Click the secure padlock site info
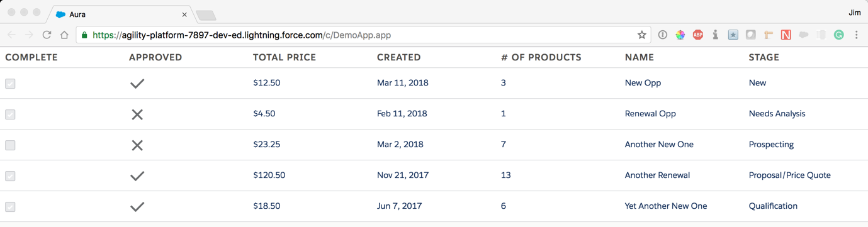Image resolution: width=868 pixels, height=227 pixels. (x=84, y=35)
